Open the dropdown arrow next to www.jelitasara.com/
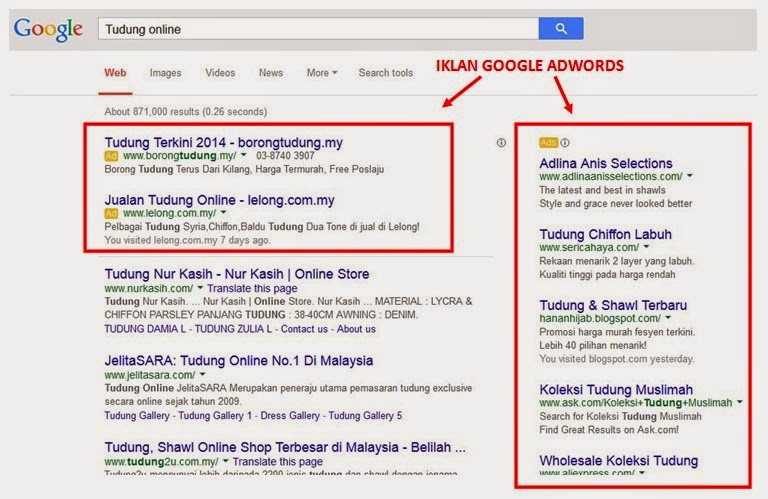 [202, 374]
